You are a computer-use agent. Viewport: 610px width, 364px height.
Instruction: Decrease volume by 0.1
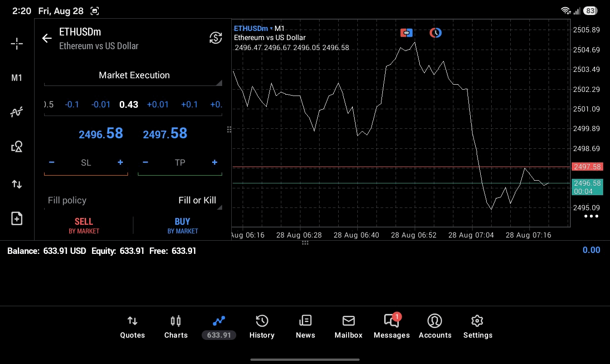[72, 105]
